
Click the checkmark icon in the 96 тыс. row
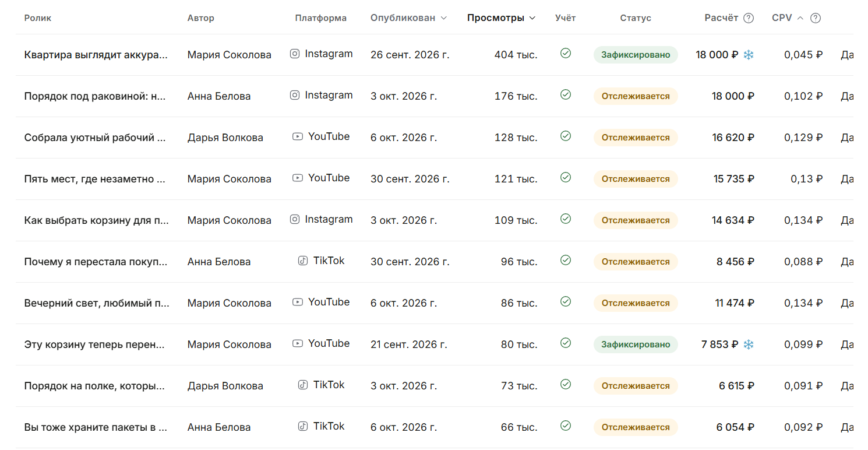565,260
